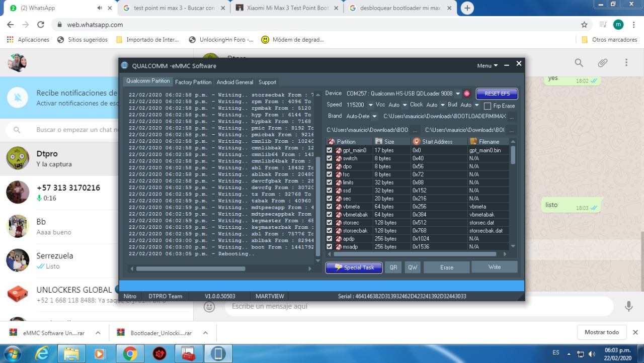Screen dimensions: 644x363
Task: Open WhatsApp three-dot menu icon
Action: click(x=626, y=63)
